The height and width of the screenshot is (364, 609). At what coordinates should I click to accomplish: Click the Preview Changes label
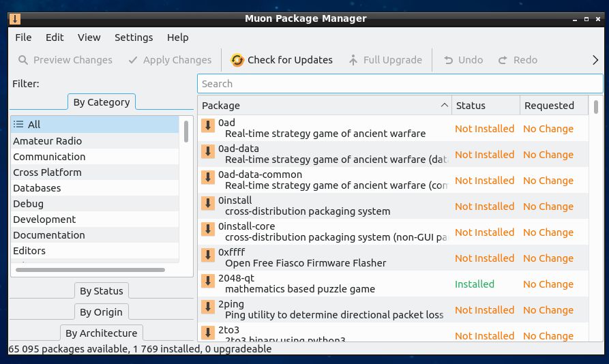coord(72,60)
